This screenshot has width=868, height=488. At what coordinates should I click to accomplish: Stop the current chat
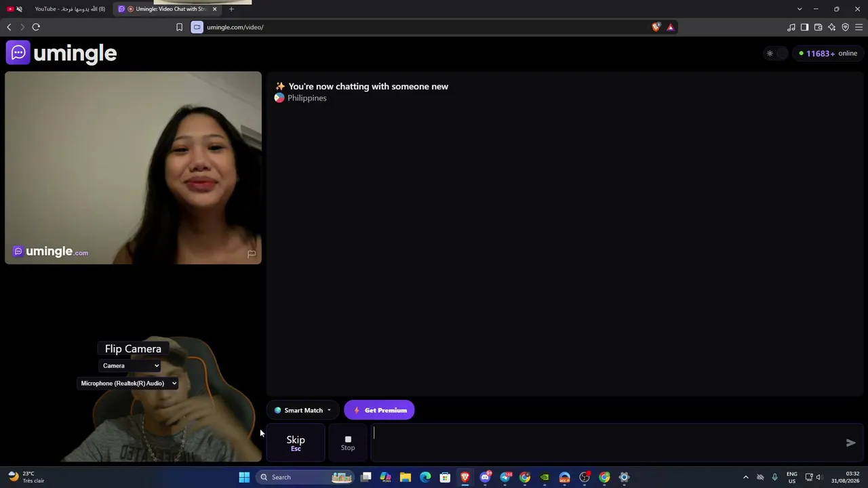(348, 443)
